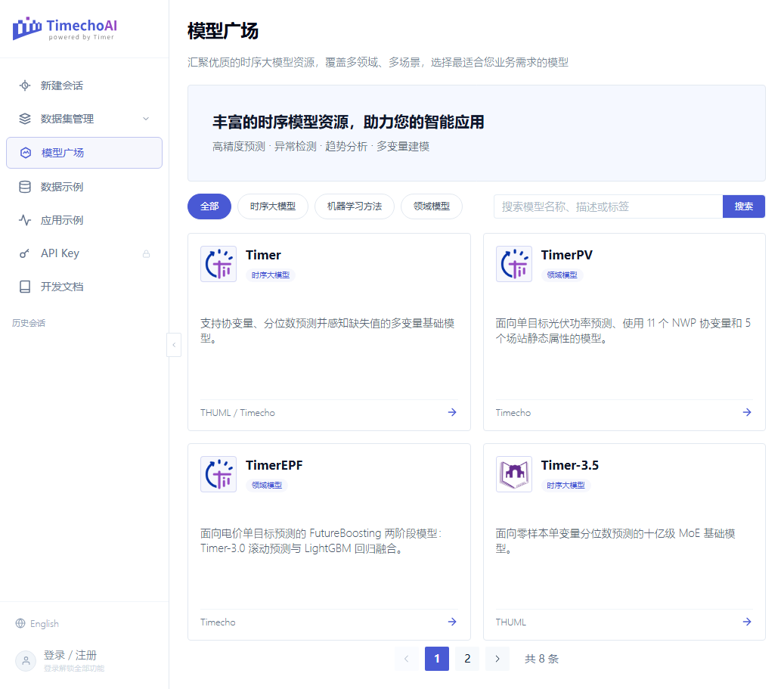Image resolution: width=784 pixels, height=689 pixels.
Task: Click the THUML author on Timer-3.5
Action: click(x=511, y=622)
